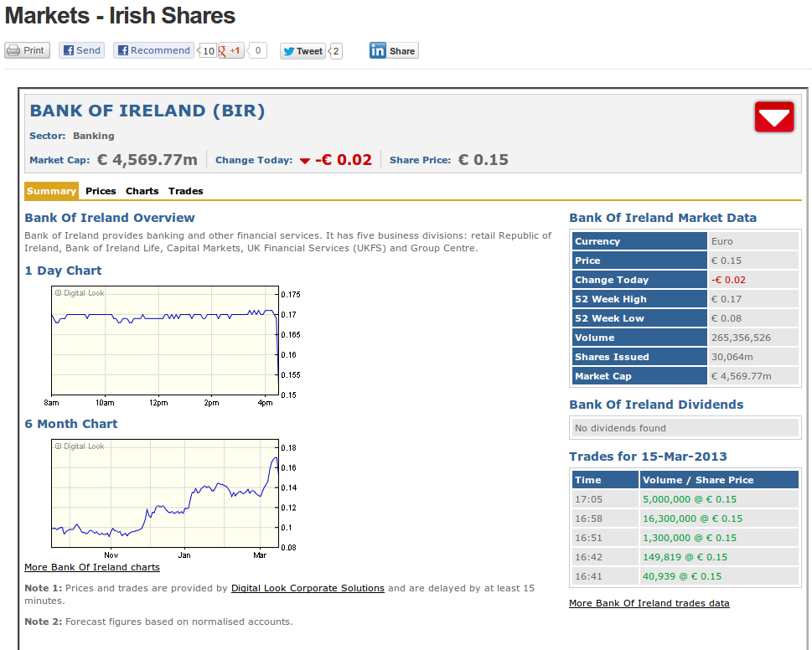Image resolution: width=812 pixels, height=650 pixels.
Task: Click the Facebook Recommend button
Action: (153, 50)
